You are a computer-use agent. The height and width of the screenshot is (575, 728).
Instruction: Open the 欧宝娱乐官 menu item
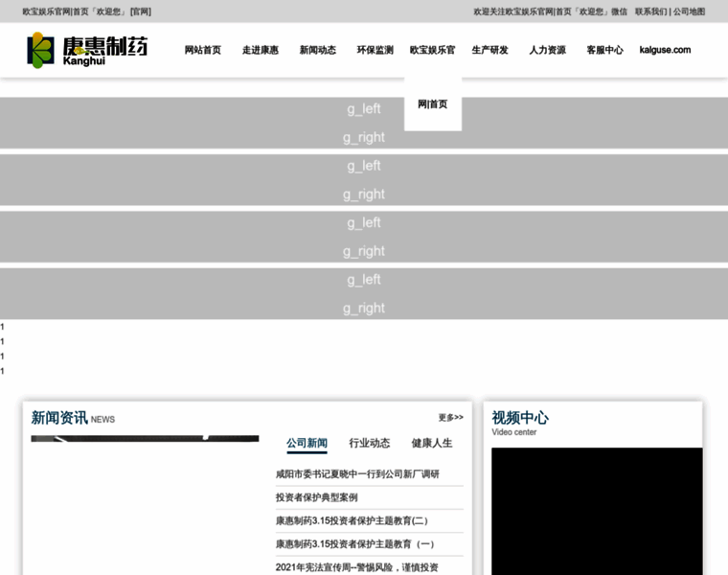point(433,50)
